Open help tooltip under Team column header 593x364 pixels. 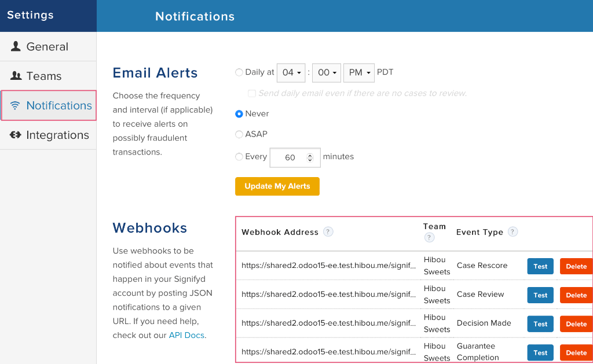point(429,237)
